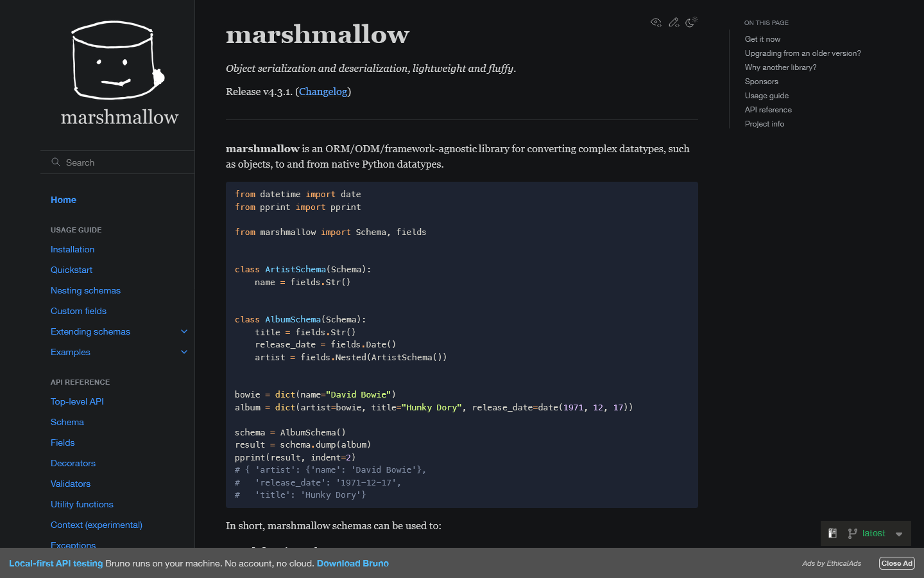924x578 pixels.
Task: Follow the Changelog link
Action: point(323,91)
